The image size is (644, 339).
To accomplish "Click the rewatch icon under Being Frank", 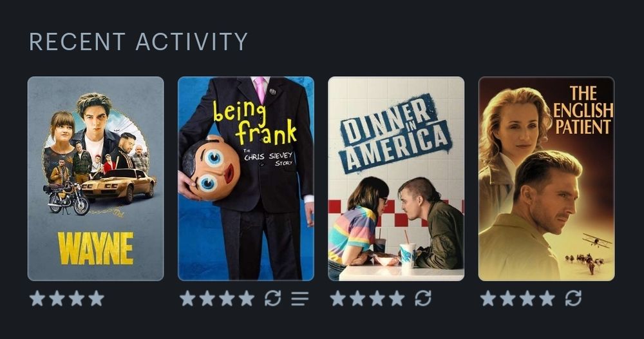I will coord(272,298).
